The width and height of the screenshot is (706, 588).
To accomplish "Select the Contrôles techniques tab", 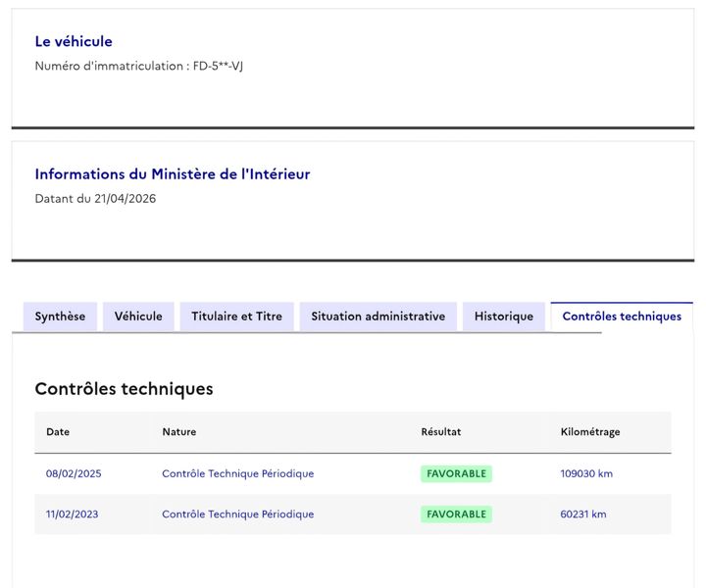I will [622, 317].
